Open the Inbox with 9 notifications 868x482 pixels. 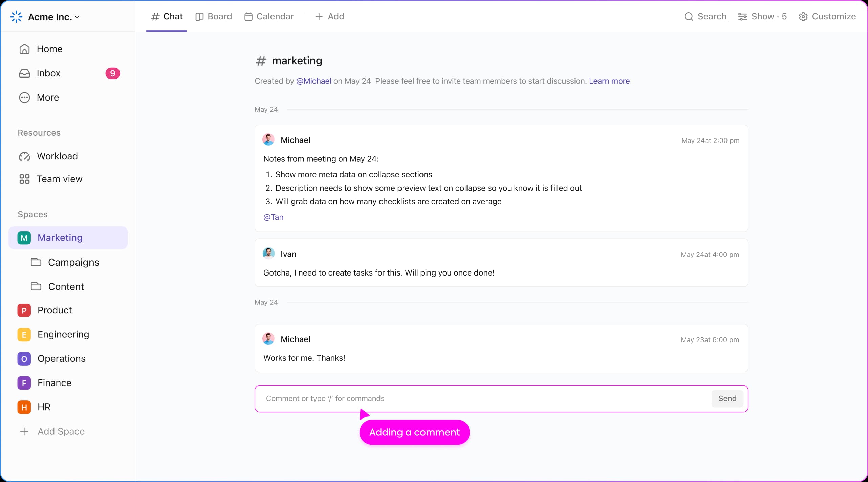click(49, 73)
